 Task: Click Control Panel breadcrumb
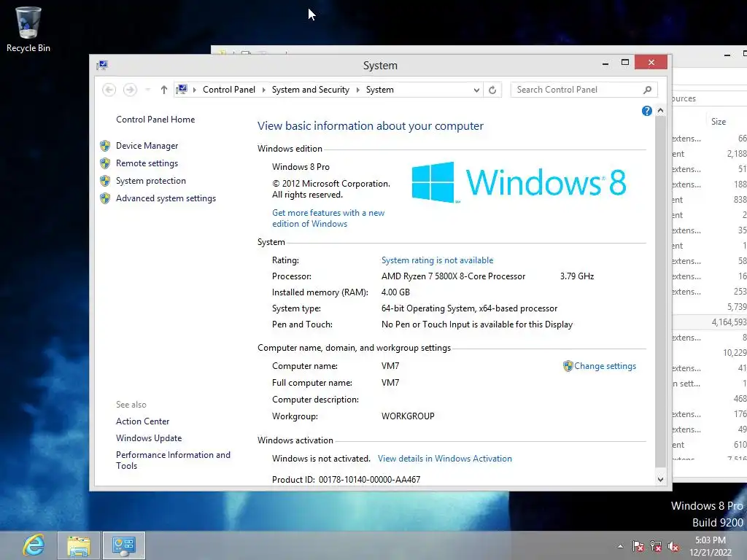point(228,90)
